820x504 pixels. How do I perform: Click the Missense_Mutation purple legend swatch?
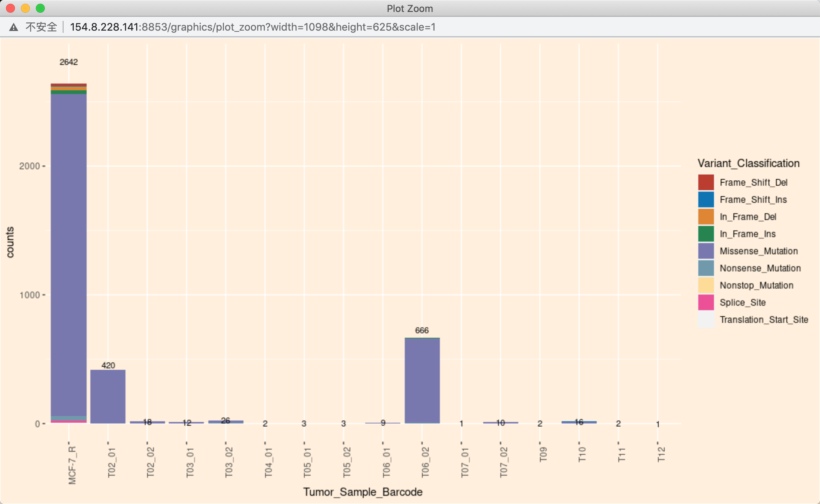point(706,251)
